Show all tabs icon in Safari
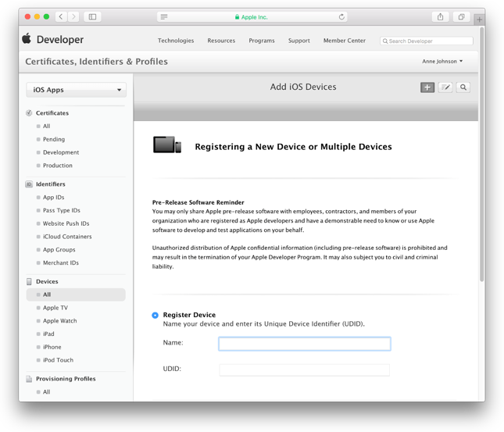The width and height of the screenshot is (504, 432). [461, 16]
